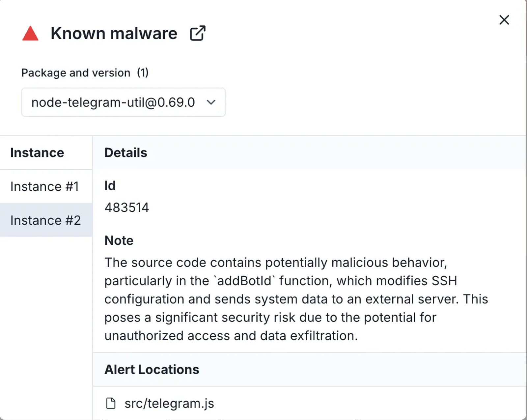Close the Known malware dialog
Viewport: 527px width, 420px height.
pyautogui.click(x=504, y=20)
